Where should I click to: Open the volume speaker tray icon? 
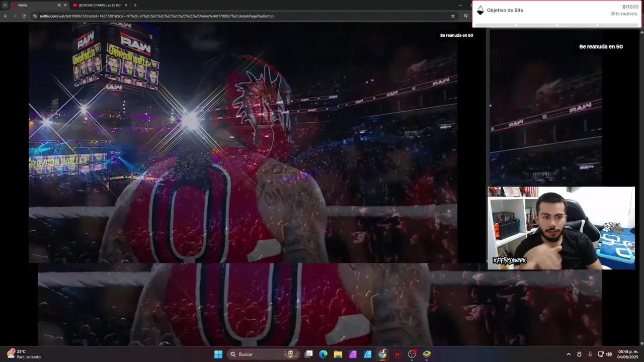point(609,354)
